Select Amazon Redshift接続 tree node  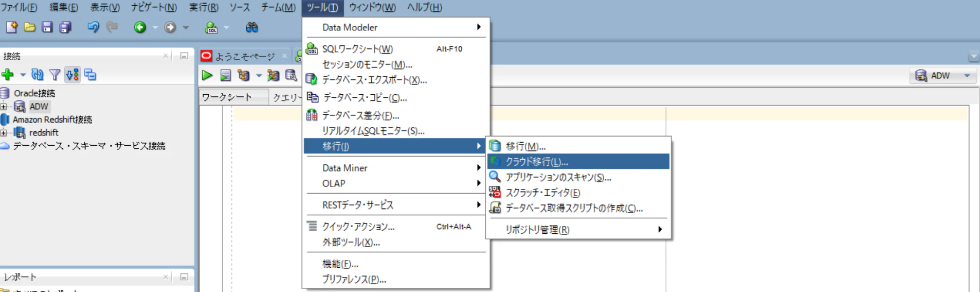coord(52,119)
